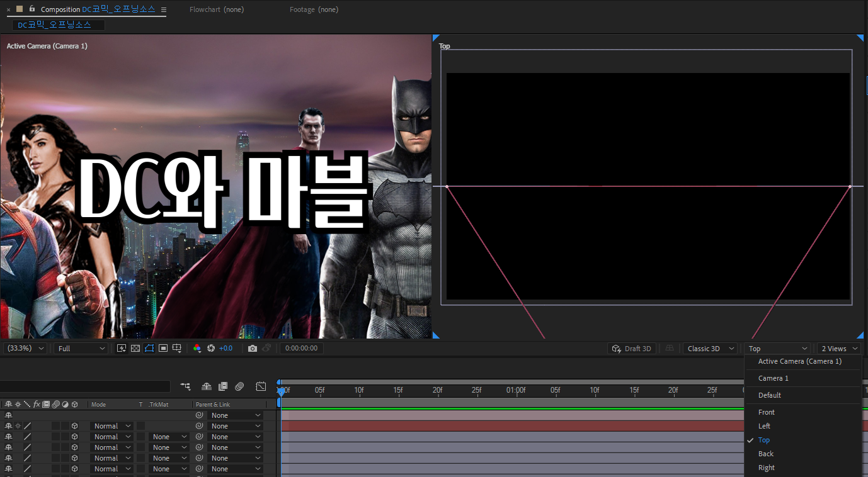Click the +0.0 exposure value
The height and width of the screenshot is (477, 868).
pos(226,348)
